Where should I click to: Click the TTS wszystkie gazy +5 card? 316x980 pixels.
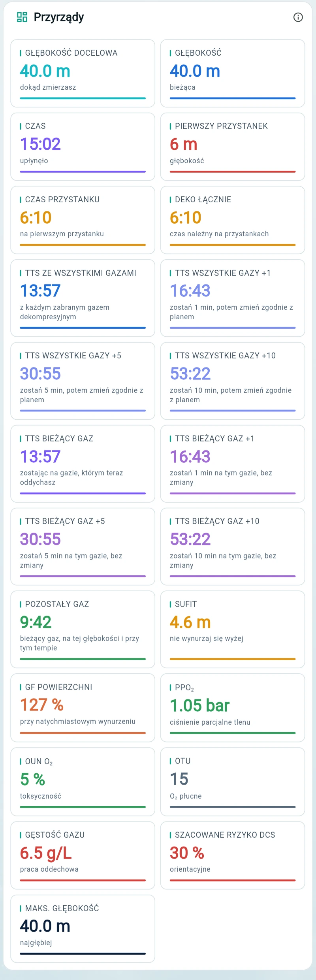point(83,381)
